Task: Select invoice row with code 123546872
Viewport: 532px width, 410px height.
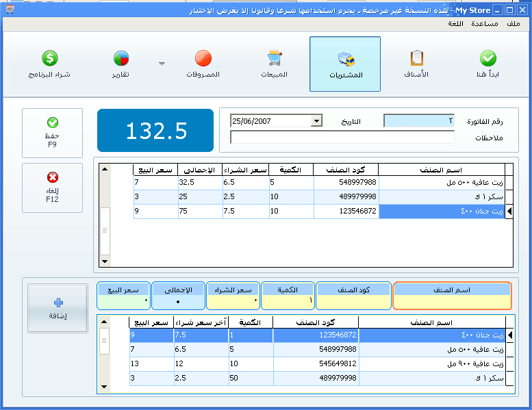Action: coord(319,211)
